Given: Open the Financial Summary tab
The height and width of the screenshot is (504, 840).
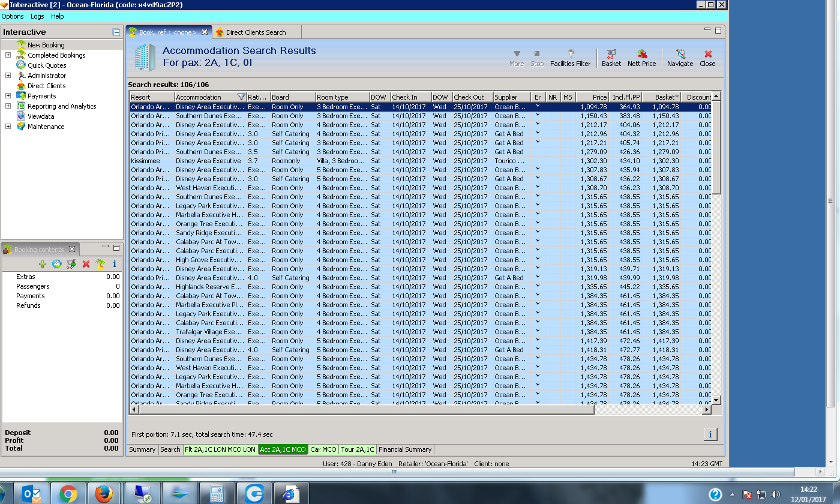Looking at the screenshot, I should tap(405, 449).
